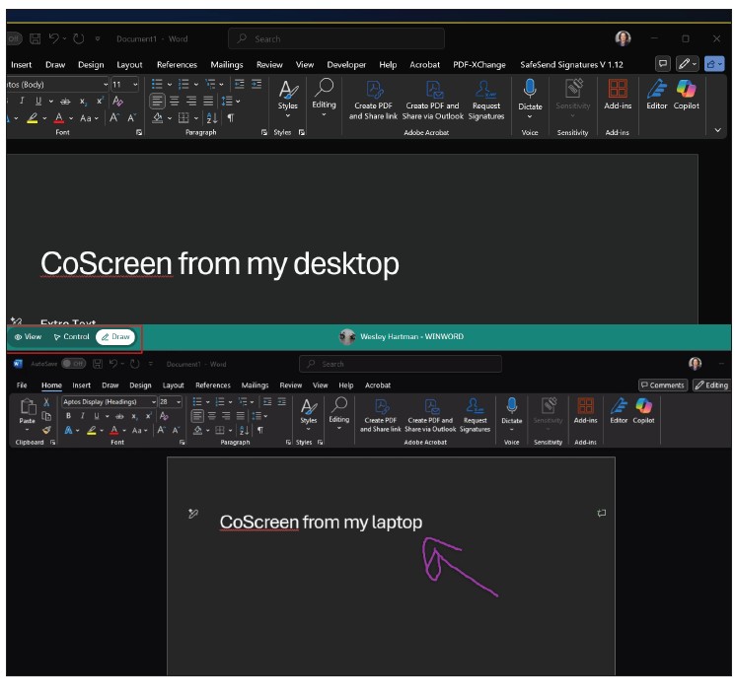Click the Search box in upper Word title bar

tap(335, 39)
